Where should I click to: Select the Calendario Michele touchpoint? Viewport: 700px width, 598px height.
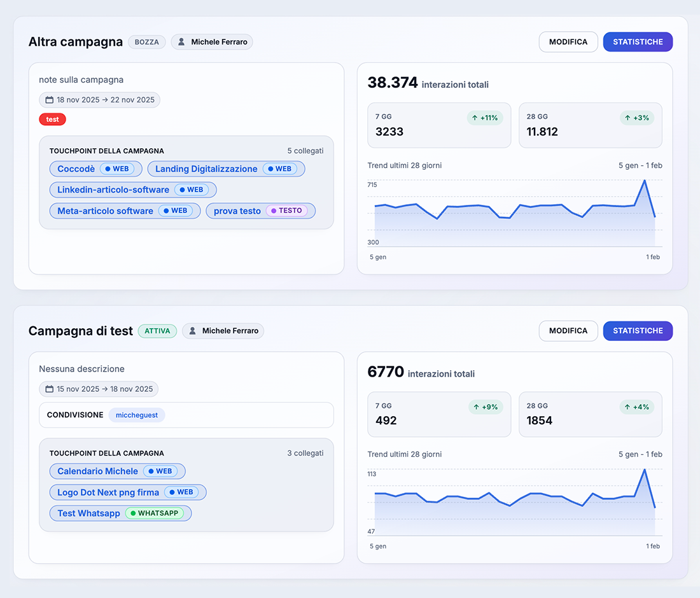97,471
